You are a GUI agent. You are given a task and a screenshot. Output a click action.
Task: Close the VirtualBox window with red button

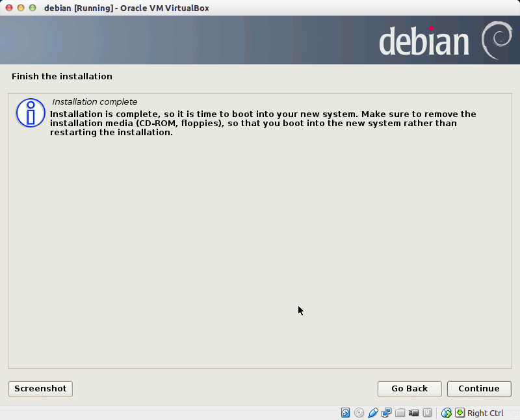click(x=9, y=8)
